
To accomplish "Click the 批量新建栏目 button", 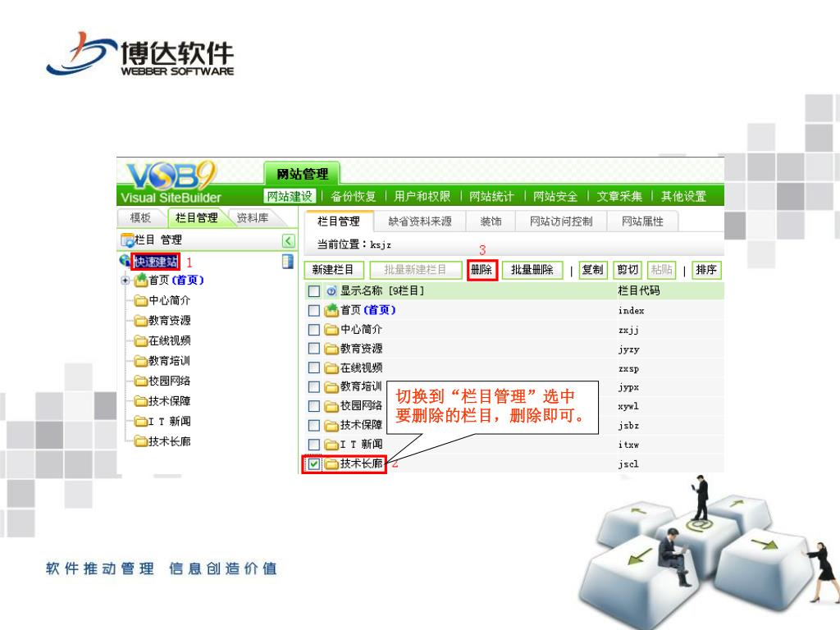I will tap(415, 269).
